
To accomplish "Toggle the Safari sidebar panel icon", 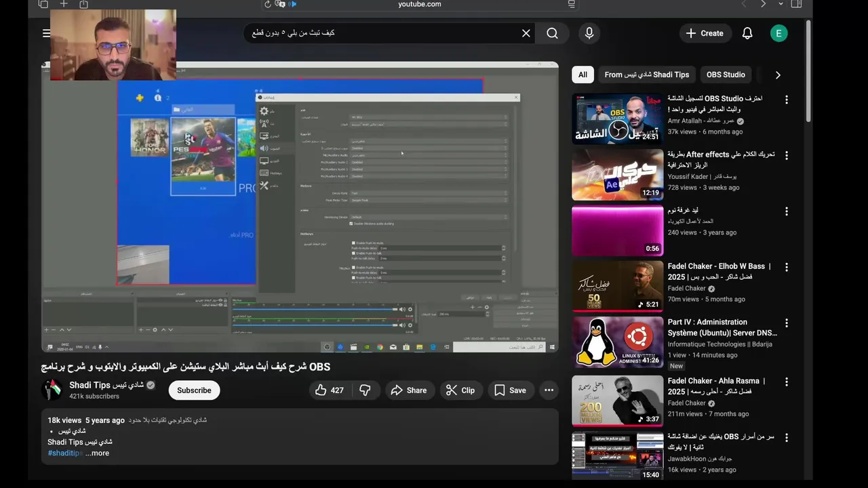I will [797, 4].
